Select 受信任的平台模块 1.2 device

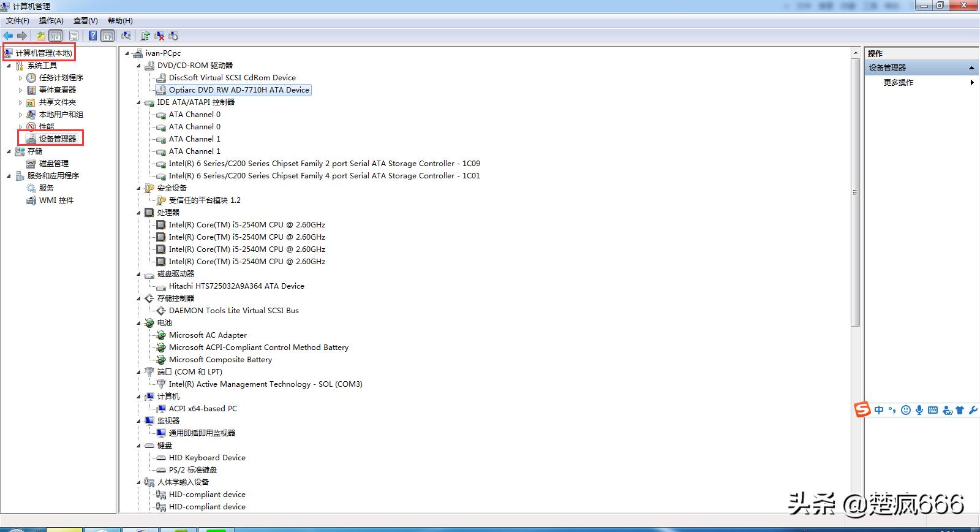point(205,200)
